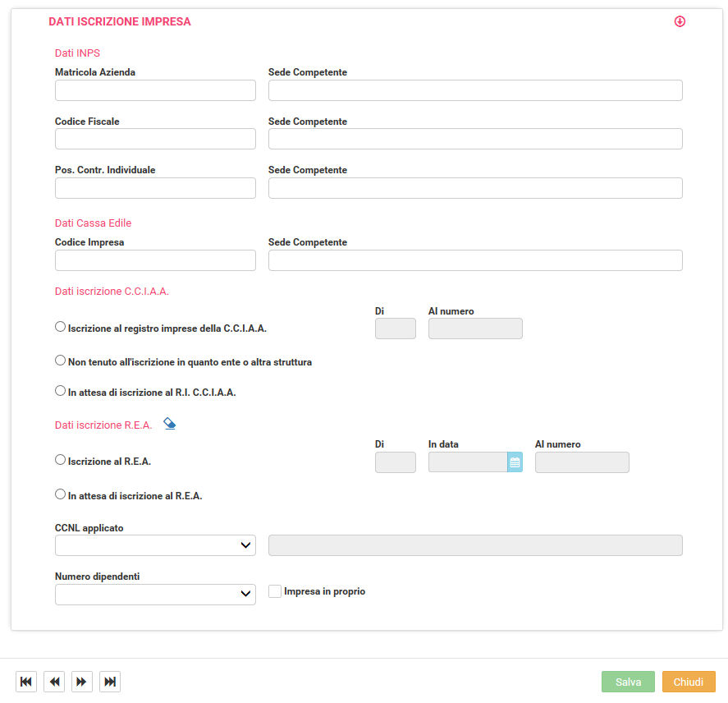The width and height of the screenshot is (728, 703).
Task: Select Iscrizione al R.E.A. radio button
Action: pos(60,460)
